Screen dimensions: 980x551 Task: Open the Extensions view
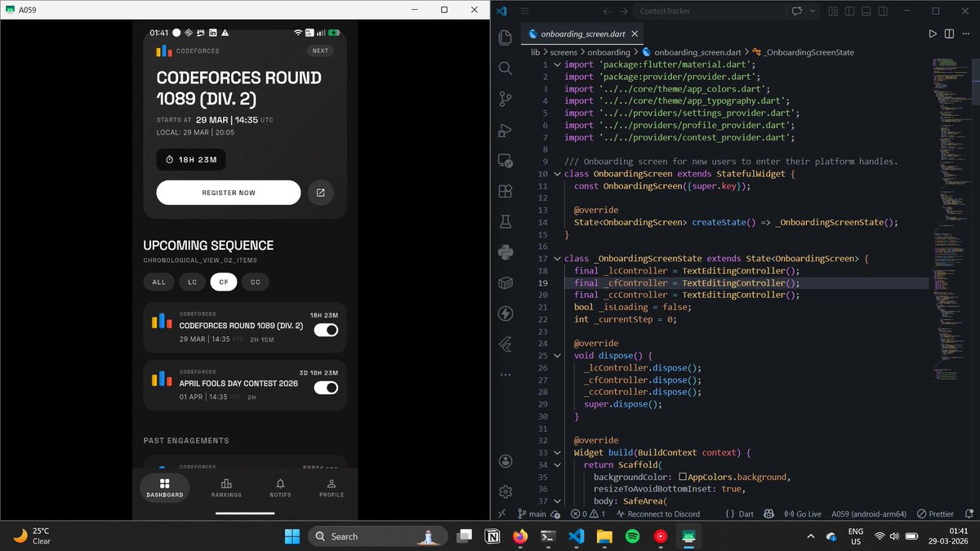505,191
